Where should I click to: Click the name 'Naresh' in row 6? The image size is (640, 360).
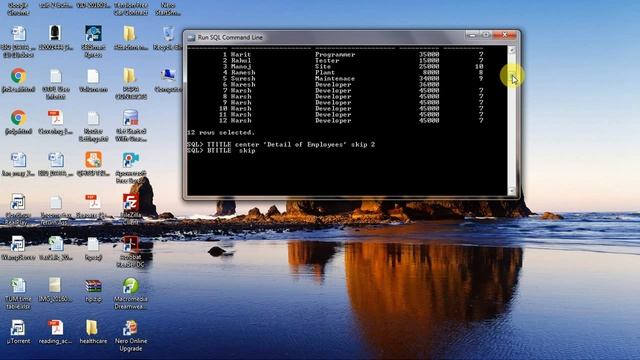point(243,84)
